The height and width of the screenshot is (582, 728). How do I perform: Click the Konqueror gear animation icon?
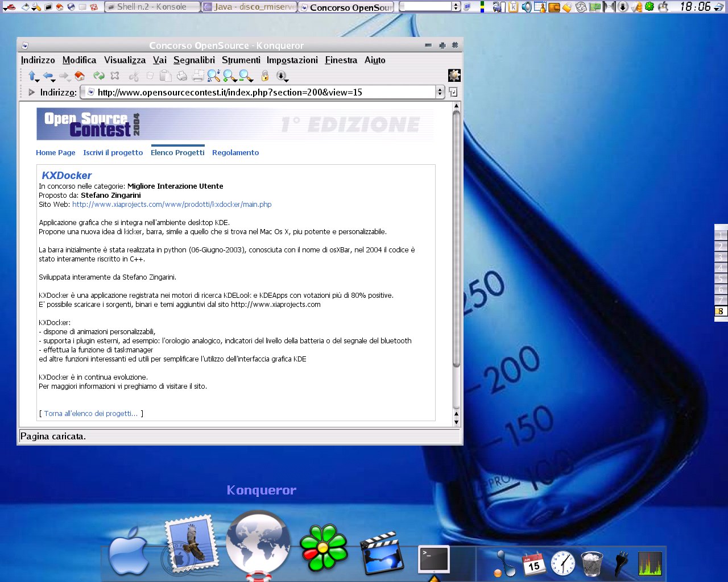(454, 76)
